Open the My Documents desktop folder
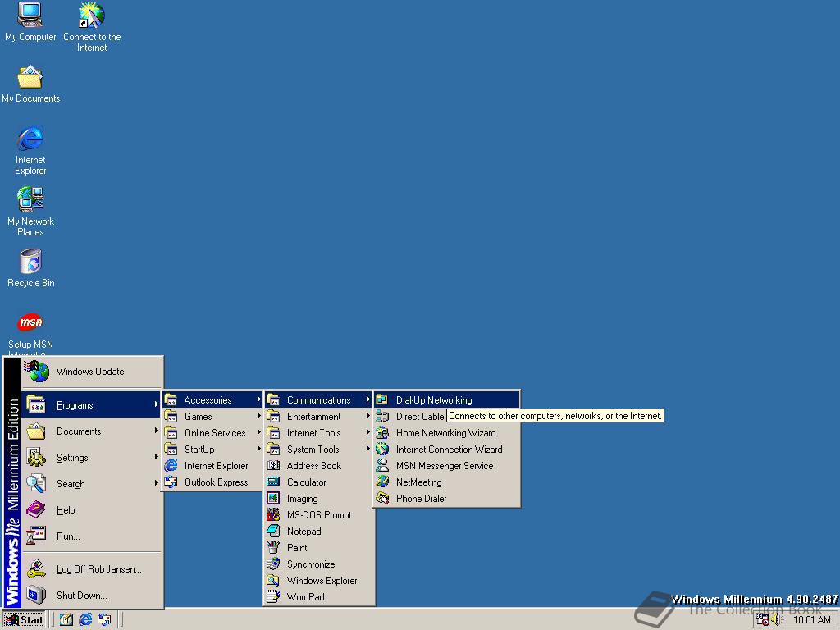This screenshot has height=630, width=840. (x=30, y=84)
